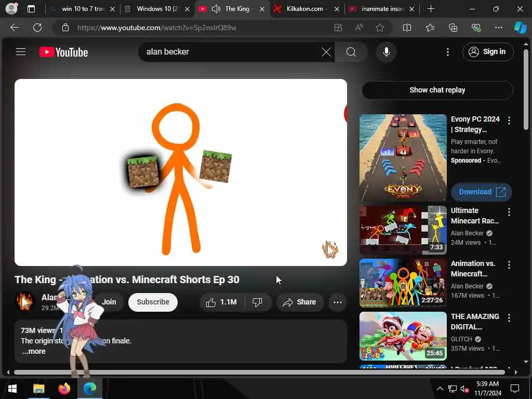This screenshot has width=532, height=399.
Task: Refresh the YouTube page
Action: pos(37,28)
